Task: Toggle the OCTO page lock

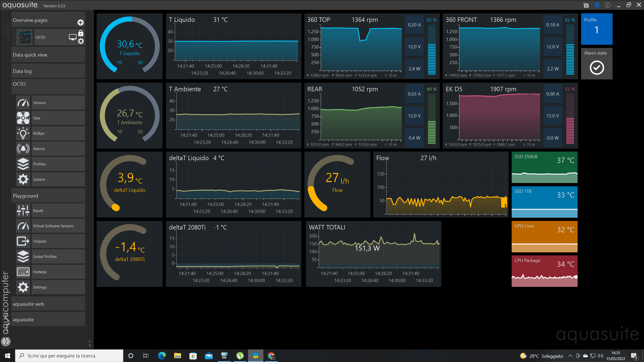Action: pyautogui.click(x=81, y=33)
